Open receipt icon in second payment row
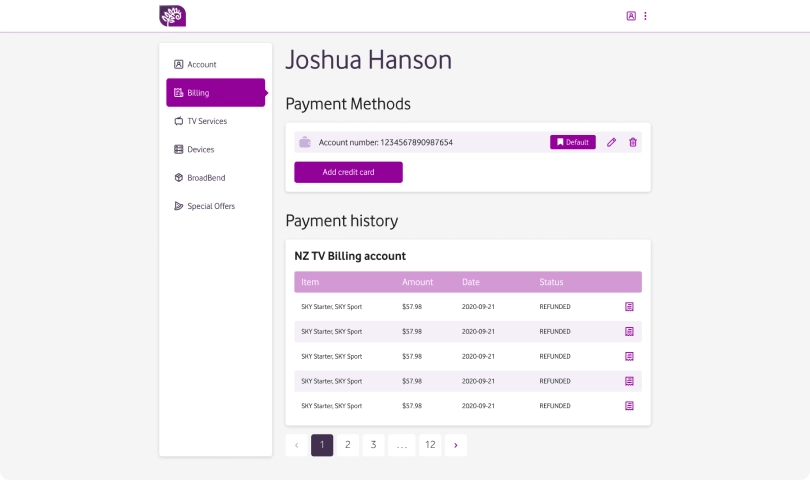 point(629,331)
